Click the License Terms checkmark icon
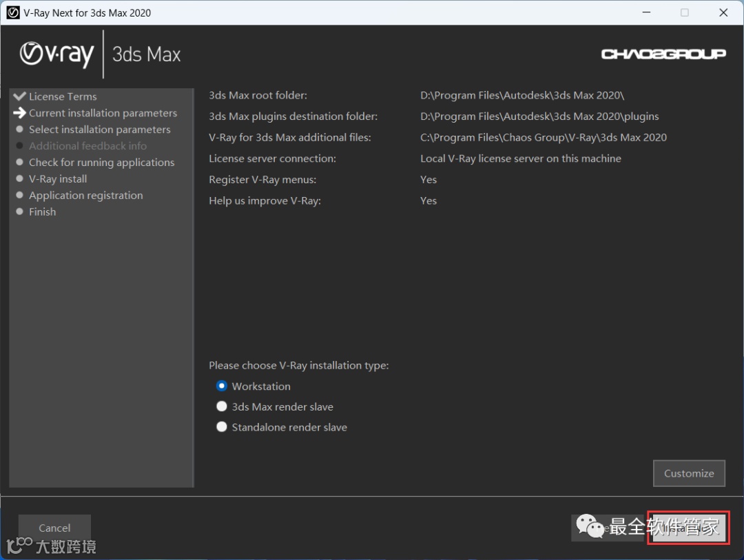744x560 pixels. (x=19, y=96)
